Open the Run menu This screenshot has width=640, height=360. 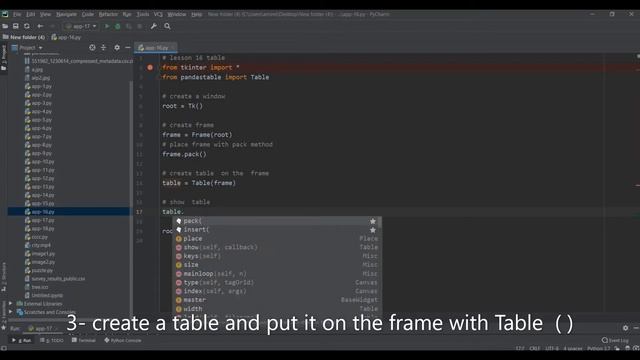pyautogui.click(x=127, y=14)
